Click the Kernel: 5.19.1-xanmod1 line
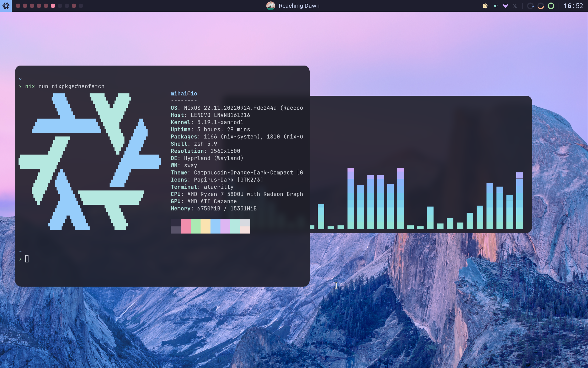The width and height of the screenshot is (588, 368). point(207,122)
